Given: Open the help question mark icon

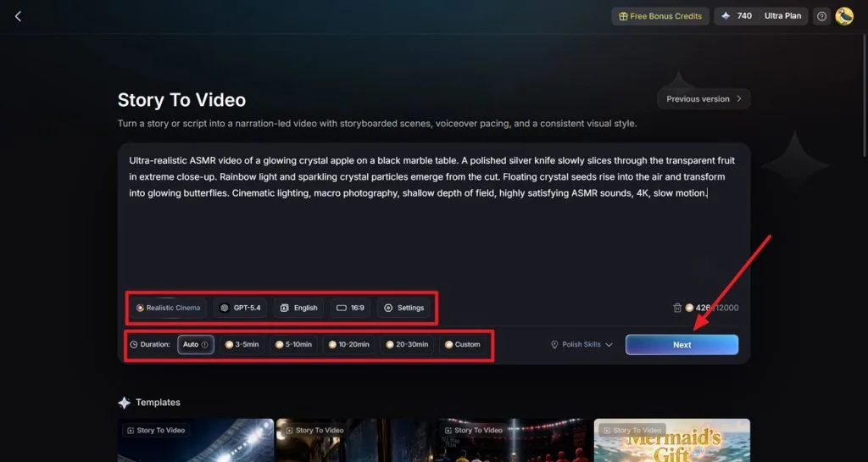Looking at the screenshot, I should click(x=821, y=16).
